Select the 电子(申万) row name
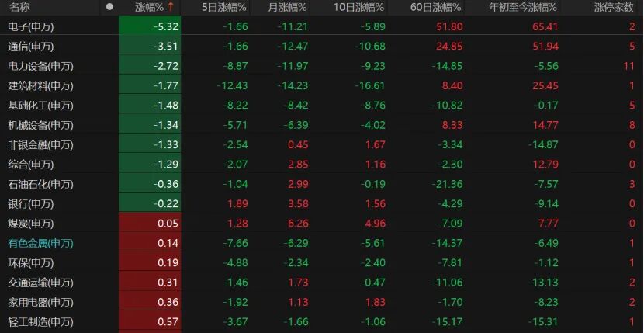The width and height of the screenshot is (644, 333). [x=31, y=26]
